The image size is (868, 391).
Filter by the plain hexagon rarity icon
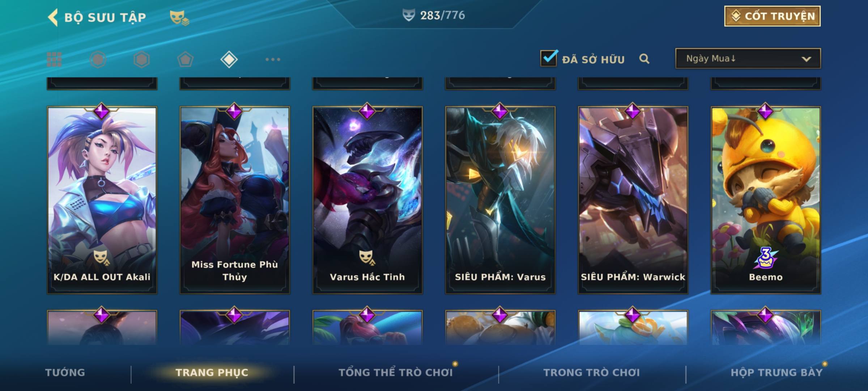coord(141,59)
